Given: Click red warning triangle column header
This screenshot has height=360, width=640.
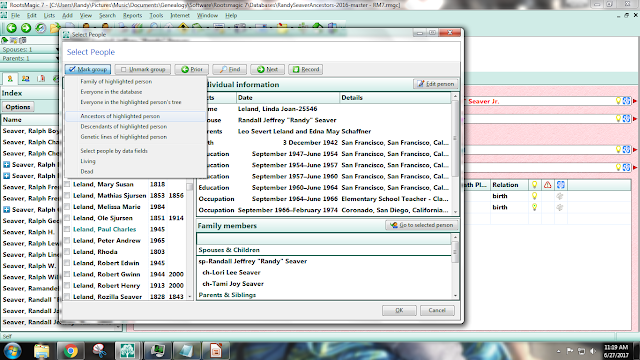Looking at the screenshot, I should (547, 185).
